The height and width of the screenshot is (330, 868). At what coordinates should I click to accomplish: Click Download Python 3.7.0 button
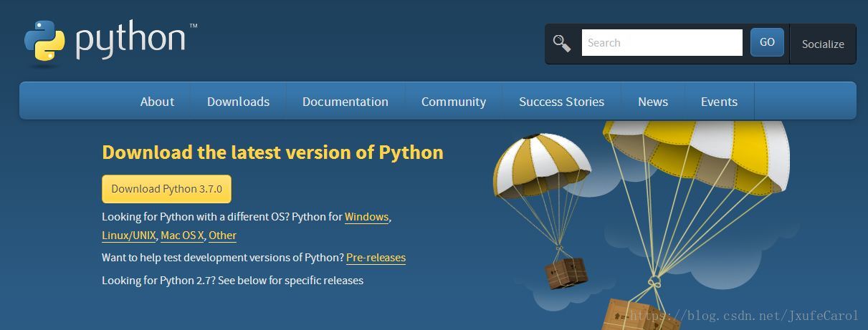(x=166, y=189)
